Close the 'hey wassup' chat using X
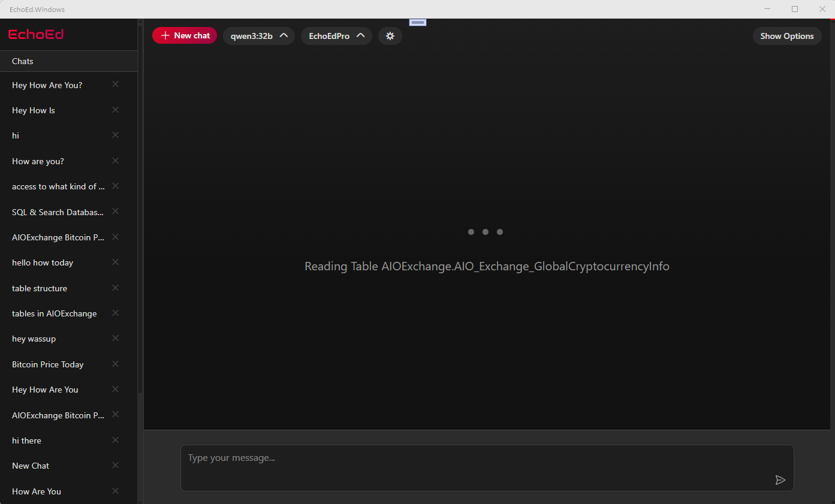This screenshot has width=835, height=504. pos(116,338)
